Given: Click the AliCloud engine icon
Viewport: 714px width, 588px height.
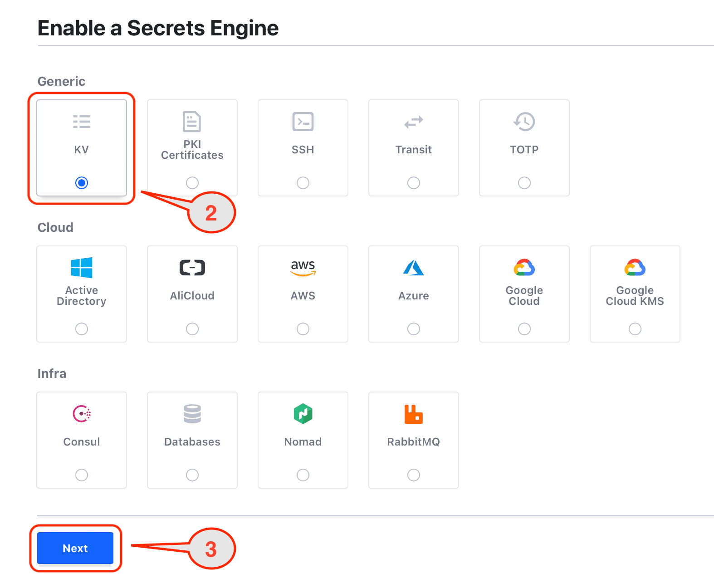Looking at the screenshot, I should 192,268.
